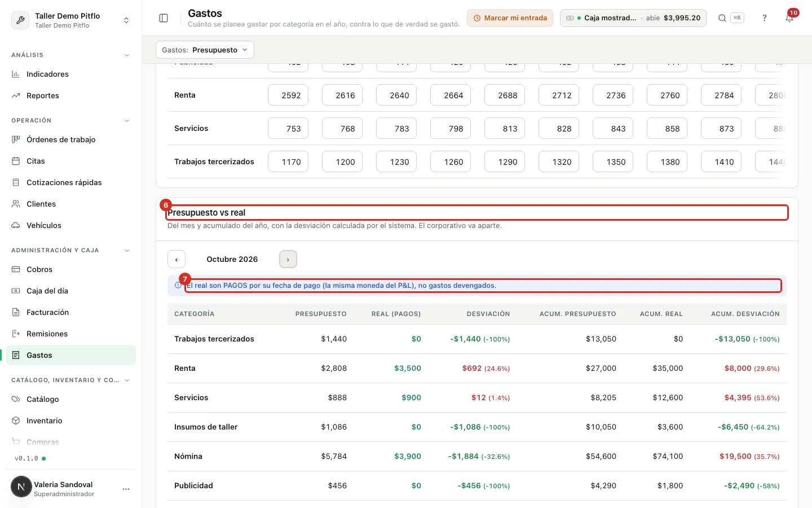Click the Inventario box icon
The height and width of the screenshot is (508, 812).
(x=16, y=421)
